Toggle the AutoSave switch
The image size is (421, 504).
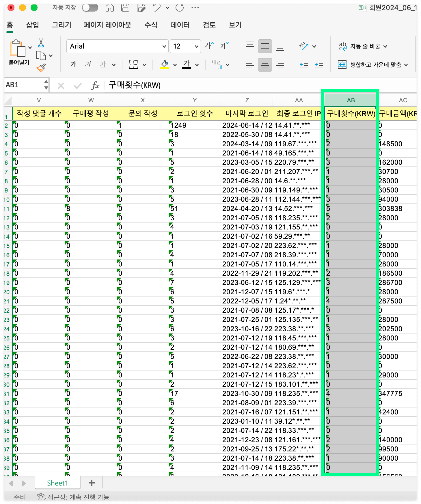coord(90,8)
